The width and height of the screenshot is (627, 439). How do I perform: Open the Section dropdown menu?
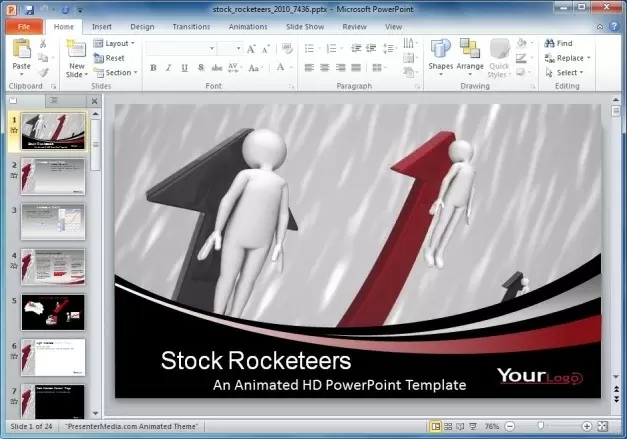coord(117,73)
